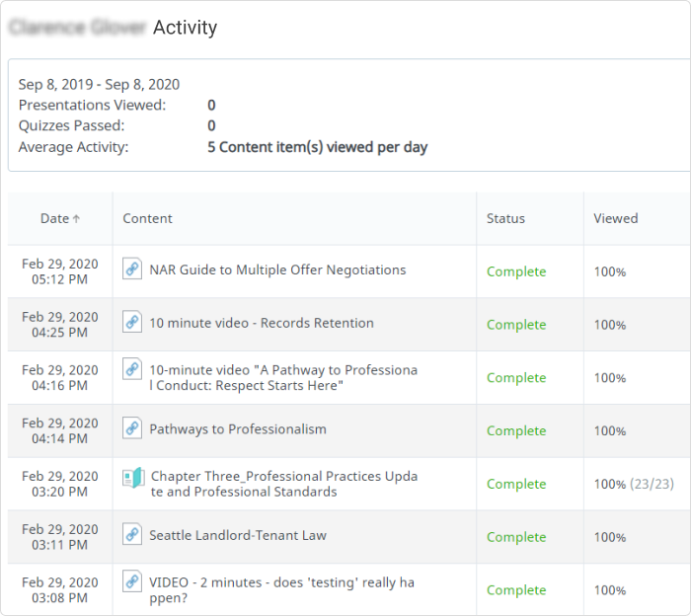This screenshot has height=616, width=691.
Task: Click link icon beside NAR Guide row
Action: tap(132, 269)
